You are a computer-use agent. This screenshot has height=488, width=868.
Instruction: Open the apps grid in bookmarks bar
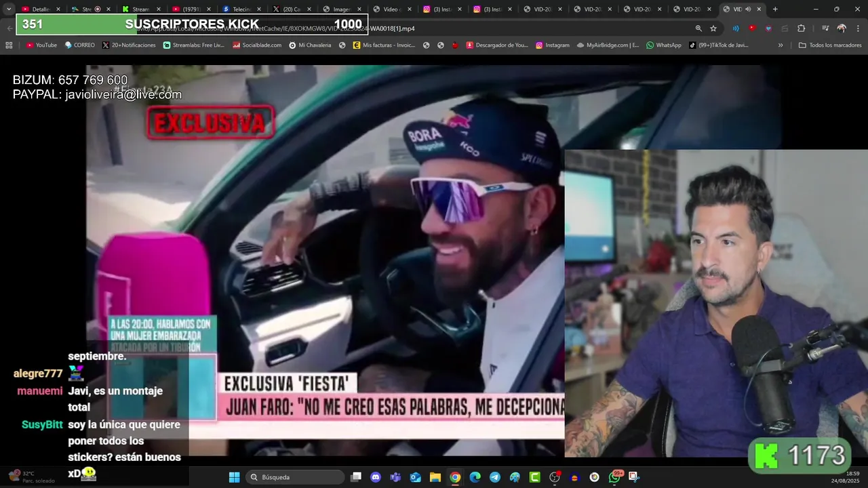tap(9, 45)
